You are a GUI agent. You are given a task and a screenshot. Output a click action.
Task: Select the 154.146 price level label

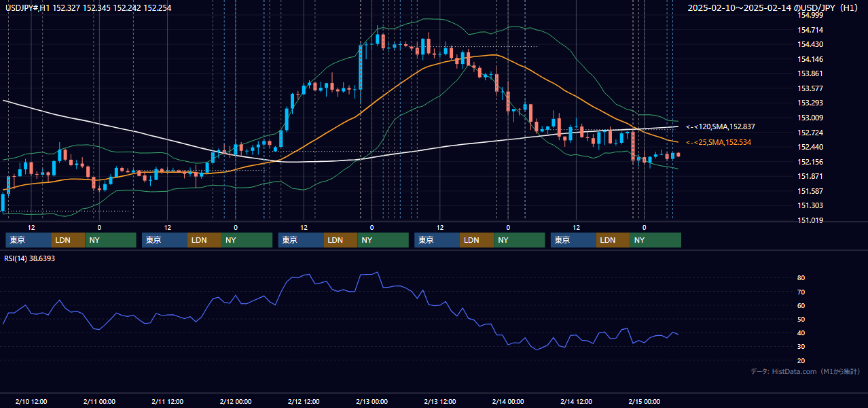pyautogui.click(x=810, y=59)
